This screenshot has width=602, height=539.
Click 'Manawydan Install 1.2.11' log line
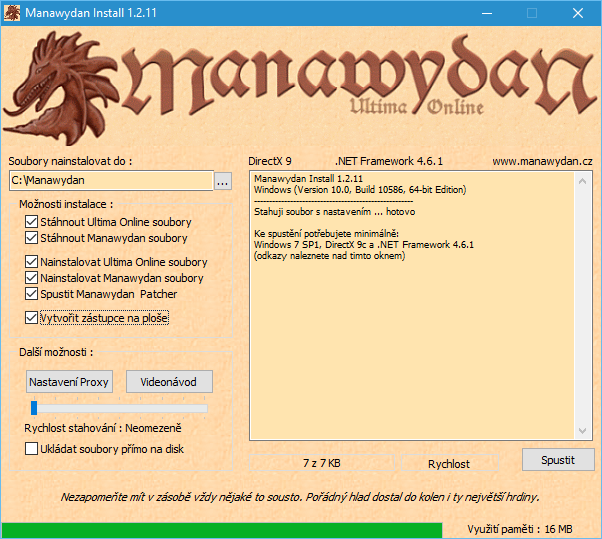click(308, 179)
